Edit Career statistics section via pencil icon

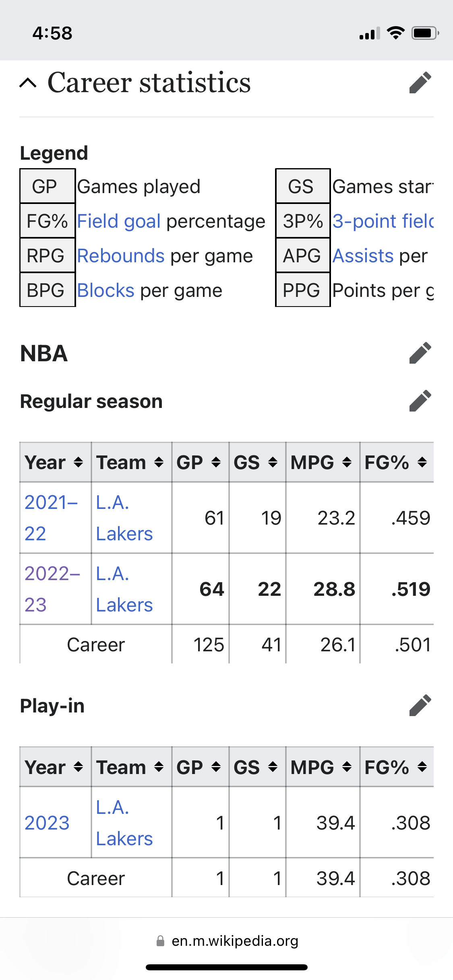coord(420,83)
